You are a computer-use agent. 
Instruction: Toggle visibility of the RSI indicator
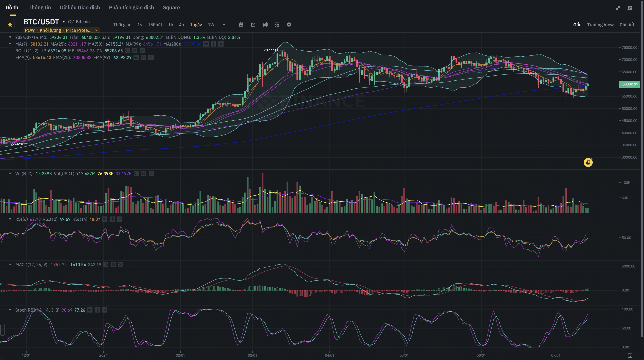coord(105,219)
